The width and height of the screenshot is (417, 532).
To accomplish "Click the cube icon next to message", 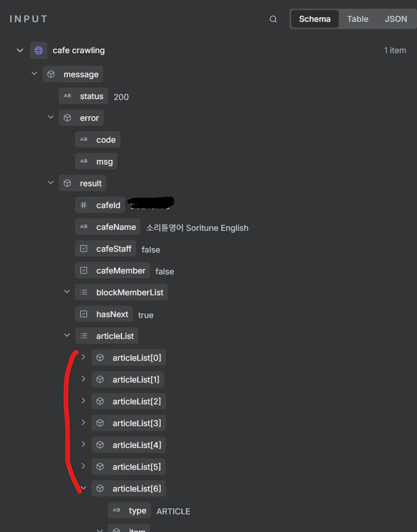I will point(51,75).
